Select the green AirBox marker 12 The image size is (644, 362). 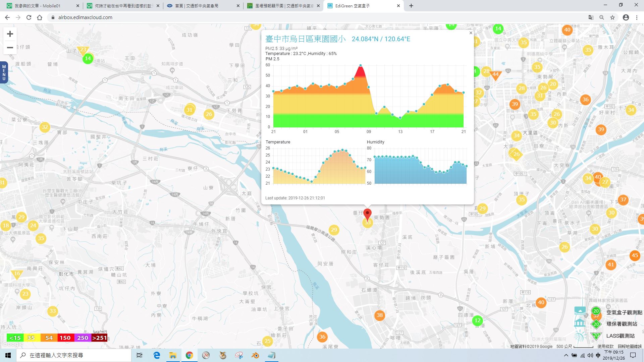click(x=478, y=320)
